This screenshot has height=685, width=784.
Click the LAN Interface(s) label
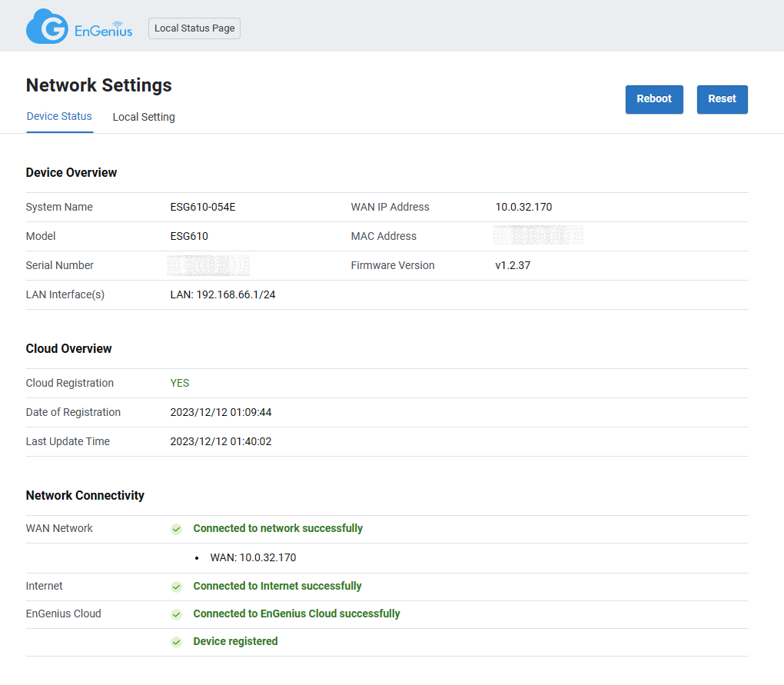tap(65, 294)
